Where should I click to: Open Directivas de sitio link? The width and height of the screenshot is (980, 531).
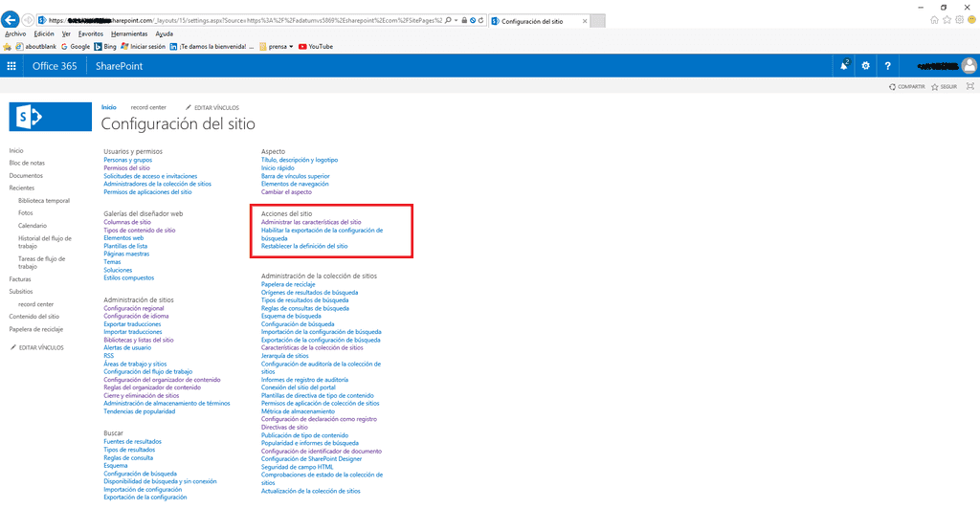click(284, 428)
